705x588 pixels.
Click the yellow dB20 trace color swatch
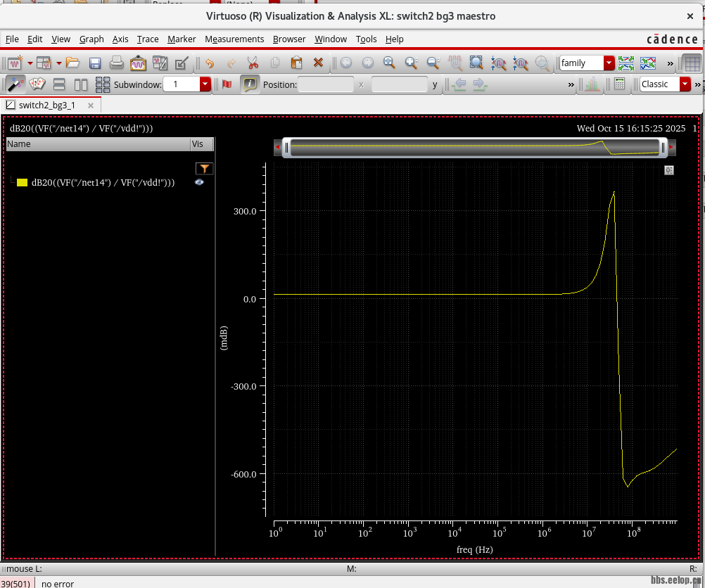point(22,183)
